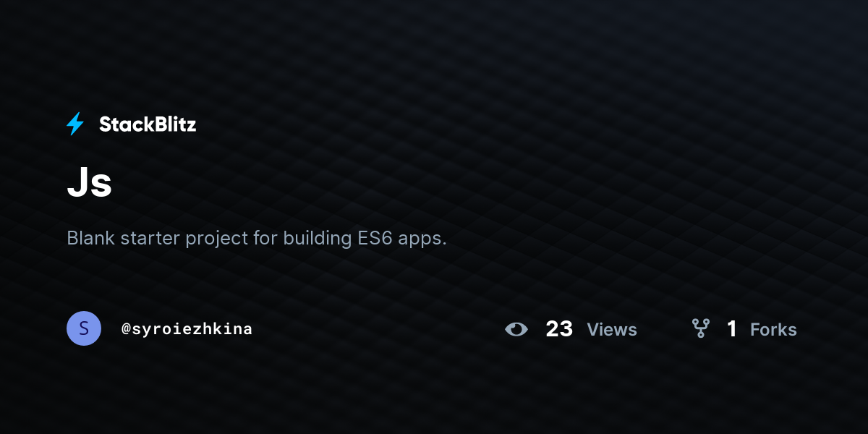Open the Js project title
The width and height of the screenshot is (868, 434).
click(x=90, y=184)
